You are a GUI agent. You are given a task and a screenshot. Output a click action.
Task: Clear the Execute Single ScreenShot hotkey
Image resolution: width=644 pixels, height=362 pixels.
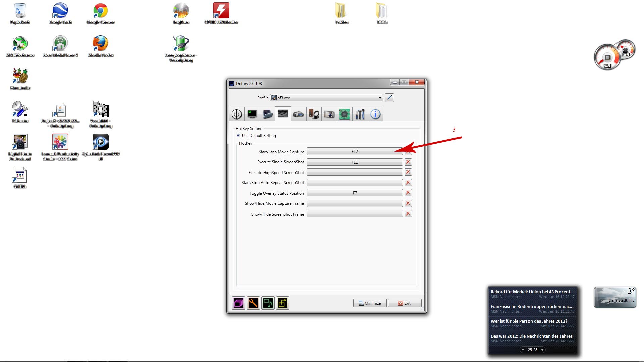(x=408, y=162)
